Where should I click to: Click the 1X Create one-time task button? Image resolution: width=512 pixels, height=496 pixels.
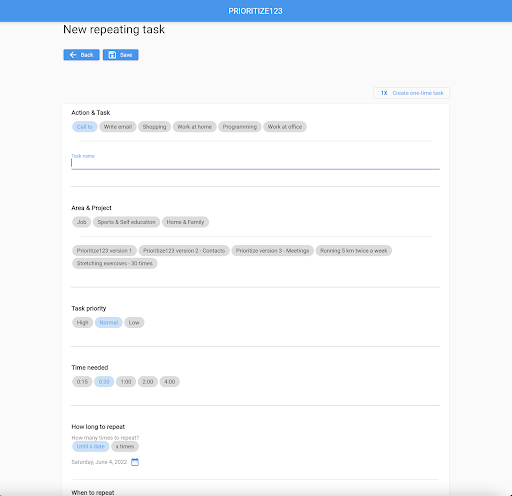pos(411,93)
